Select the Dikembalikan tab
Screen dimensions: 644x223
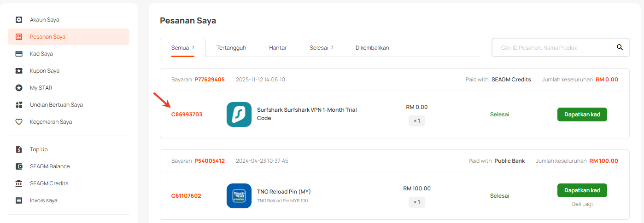(x=372, y=48)
